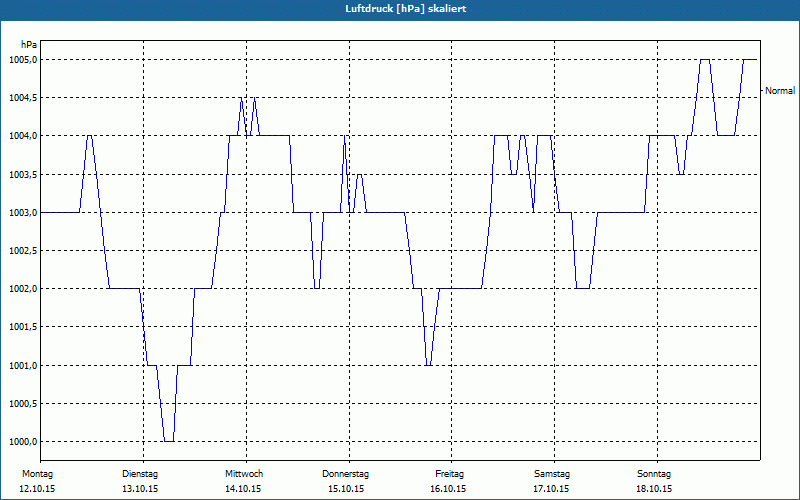Select the 1001,5 y-axis value

[23, 327]
